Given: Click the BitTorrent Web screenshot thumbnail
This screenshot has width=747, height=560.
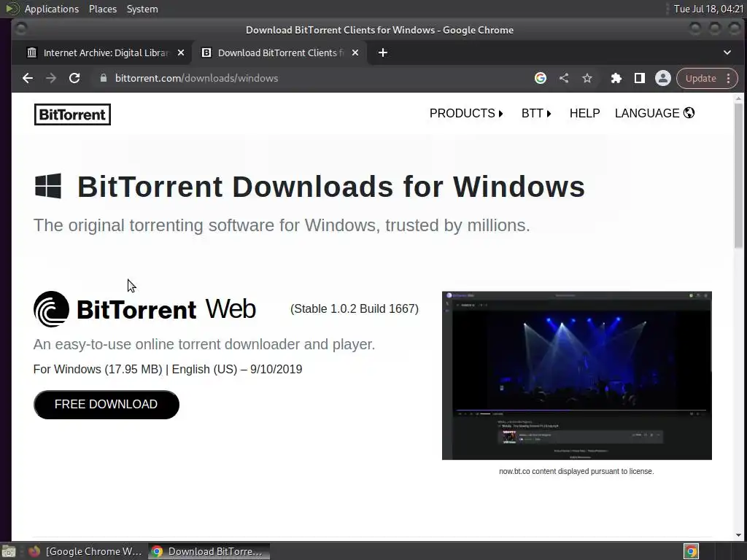Looking at the screenshot, I should (577, 376).
